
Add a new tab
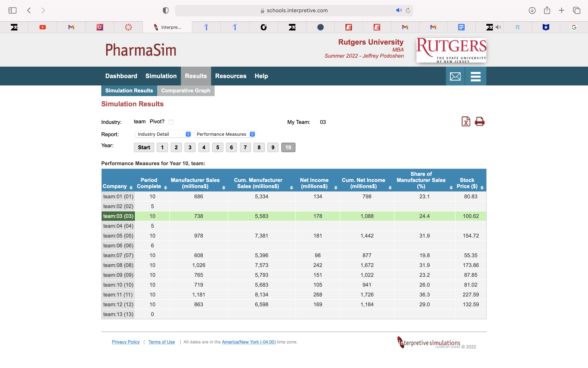[561, 10]
